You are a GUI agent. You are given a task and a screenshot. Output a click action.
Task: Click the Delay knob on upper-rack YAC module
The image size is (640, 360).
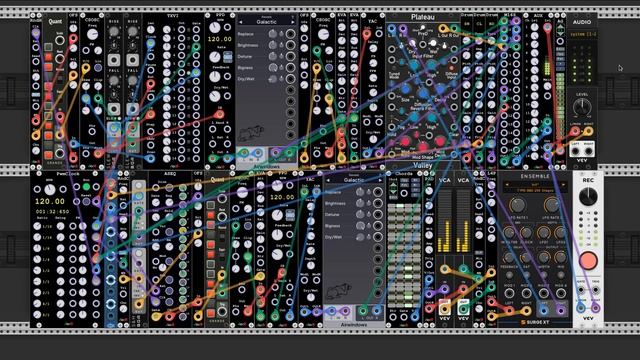point(373,48)
